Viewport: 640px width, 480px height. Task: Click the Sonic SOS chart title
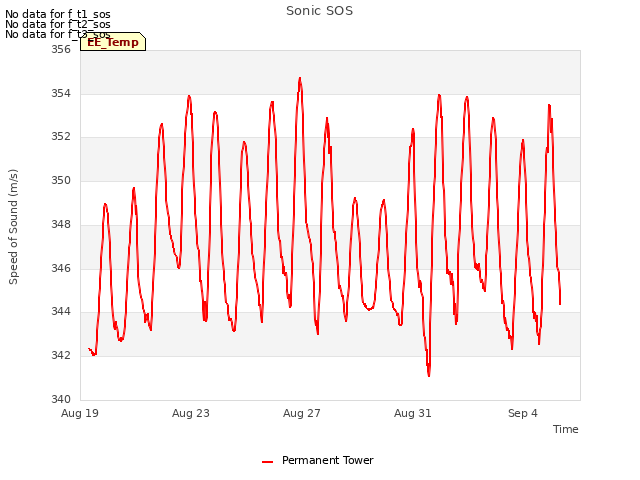319,11
